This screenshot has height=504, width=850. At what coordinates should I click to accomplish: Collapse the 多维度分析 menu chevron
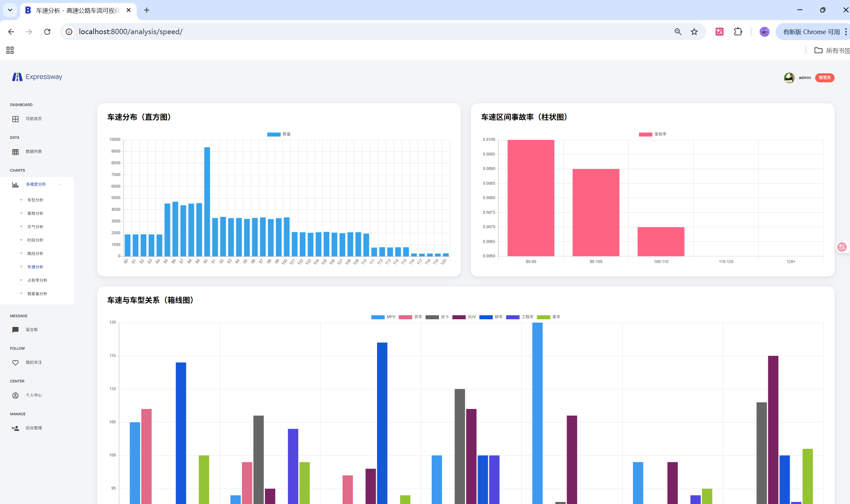[60, 184]
